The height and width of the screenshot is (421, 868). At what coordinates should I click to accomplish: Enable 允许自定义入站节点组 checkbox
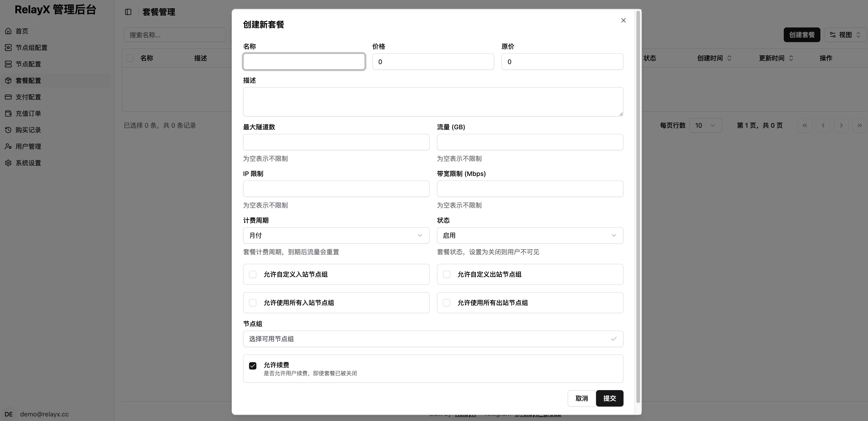[x=253, y=274]
